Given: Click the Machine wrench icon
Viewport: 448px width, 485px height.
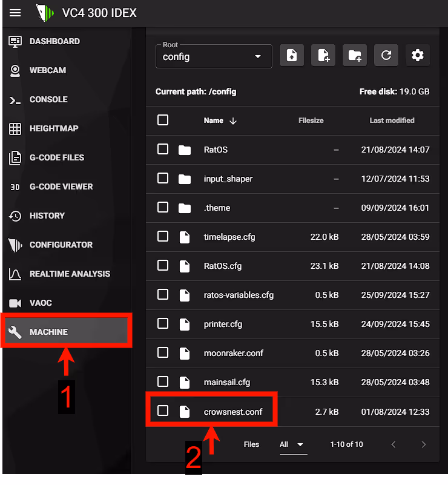Looking at the screenshot, I should coord(15,332).
